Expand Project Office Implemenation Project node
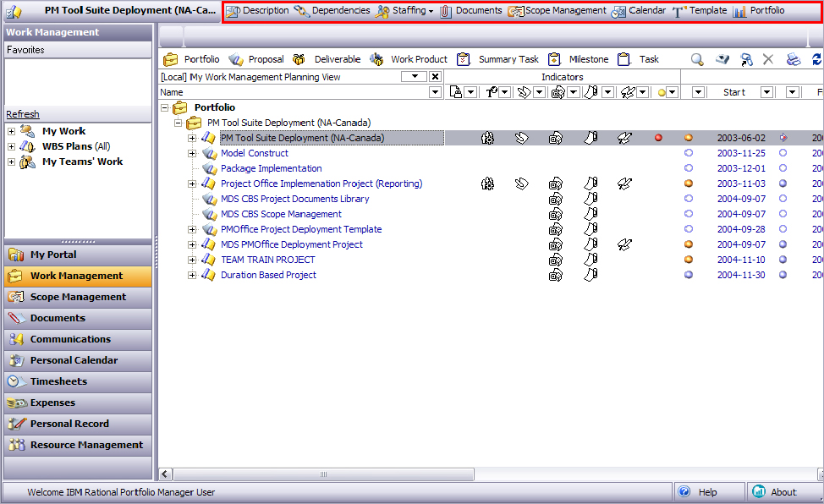Viewport: 824px width, 504px height. point(192,184)
